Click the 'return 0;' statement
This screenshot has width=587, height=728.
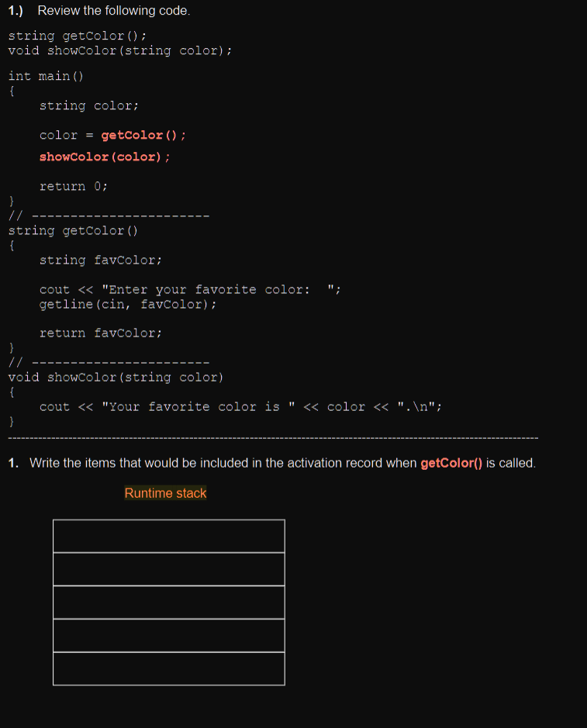(74, 187)
